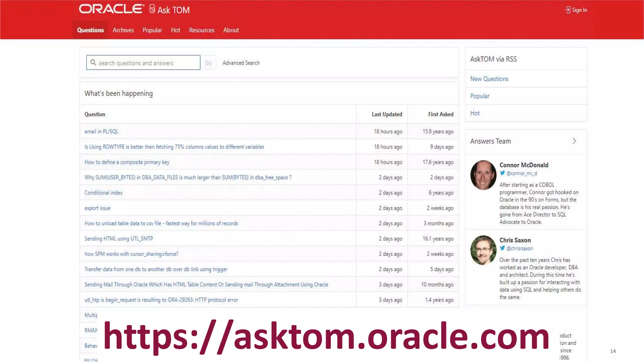The height and width of the screenshot is (362, 644).
Task: Click '10 months ago' in First Asked
Action: tap(437, 284)
